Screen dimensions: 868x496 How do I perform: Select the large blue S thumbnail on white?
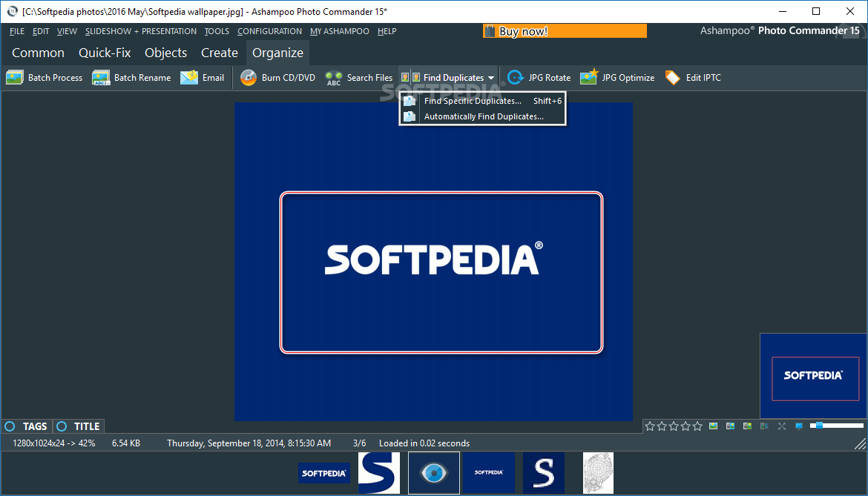pos(379,473)
